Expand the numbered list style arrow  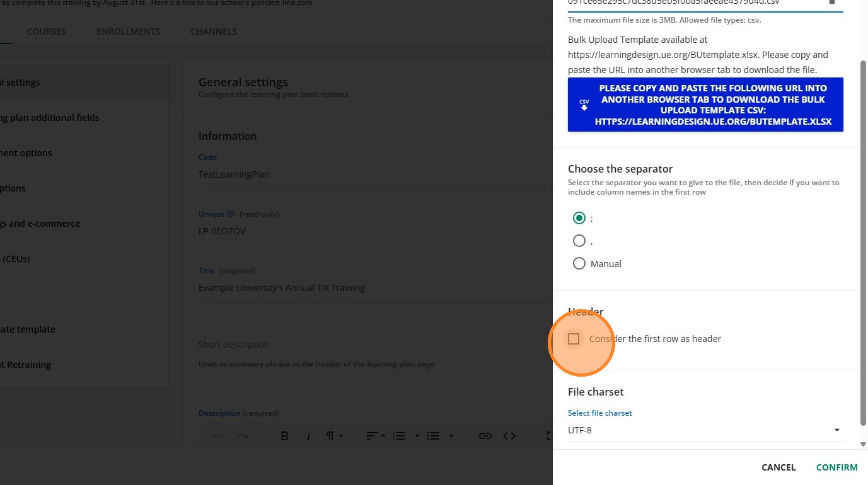[x=417, y=436]
